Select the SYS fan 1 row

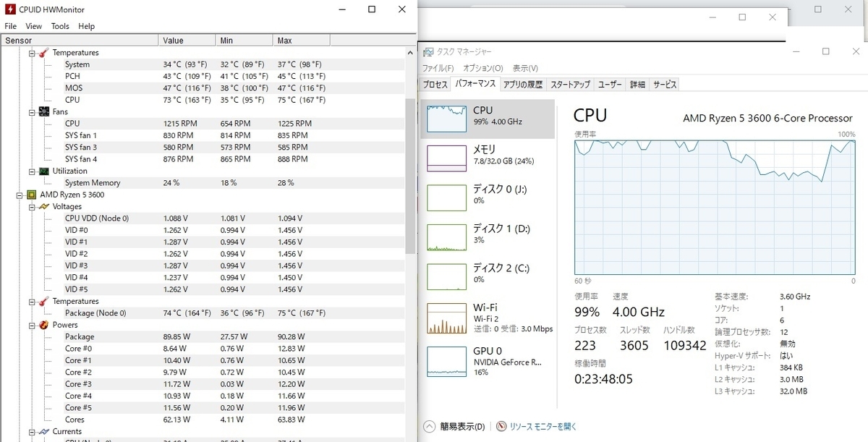[x=203, y=135]
